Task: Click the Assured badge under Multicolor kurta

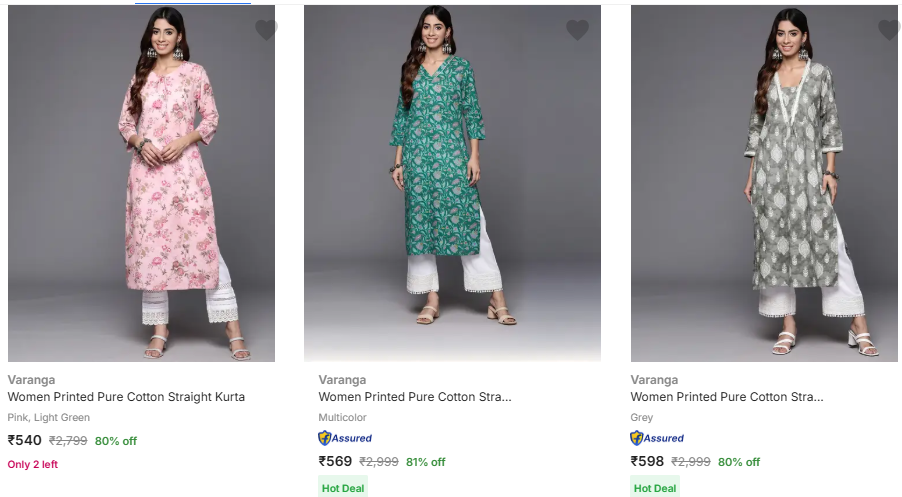Action: [345, 438]
